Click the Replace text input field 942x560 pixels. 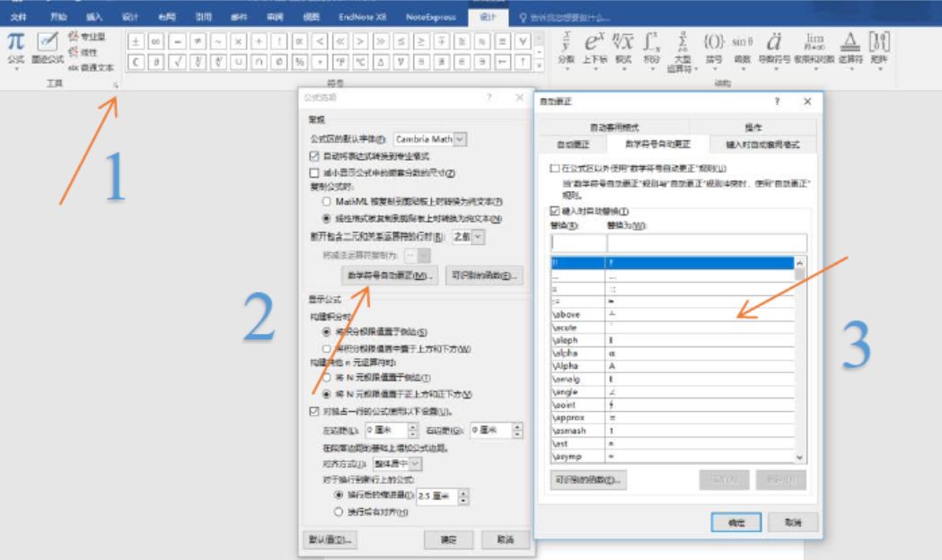click(578, 243)
